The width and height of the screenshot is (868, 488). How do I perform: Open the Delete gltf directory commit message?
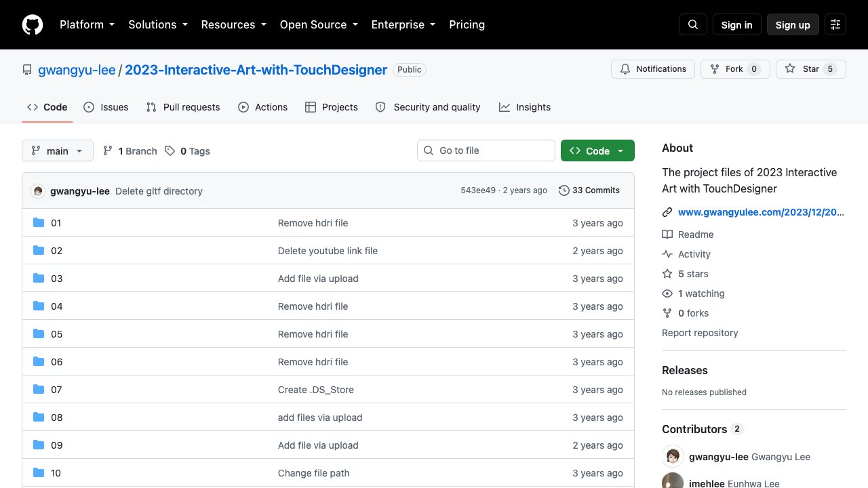click(x=159, y=191)
